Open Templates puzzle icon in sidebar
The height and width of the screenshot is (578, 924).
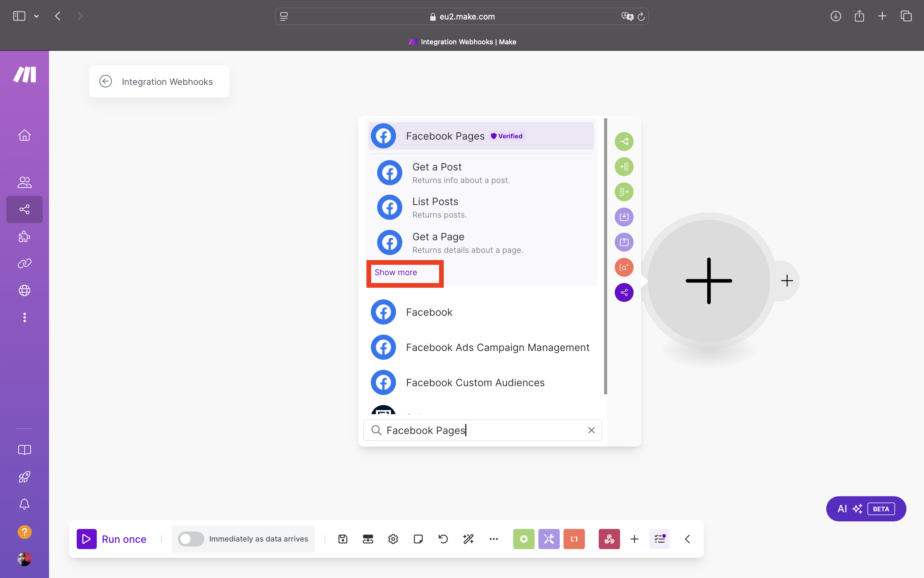[x=25, y=236]
